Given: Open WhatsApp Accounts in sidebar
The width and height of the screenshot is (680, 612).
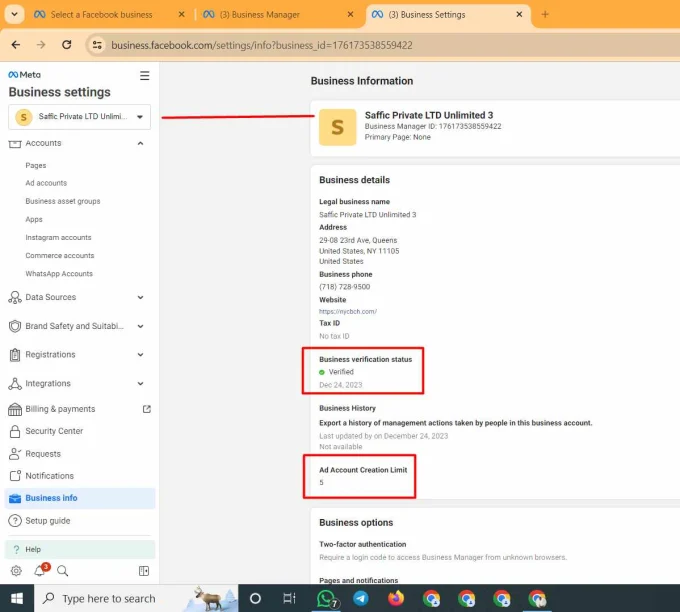Looking at the screenshot, I should pyautogui.click(x=59, y=274).
